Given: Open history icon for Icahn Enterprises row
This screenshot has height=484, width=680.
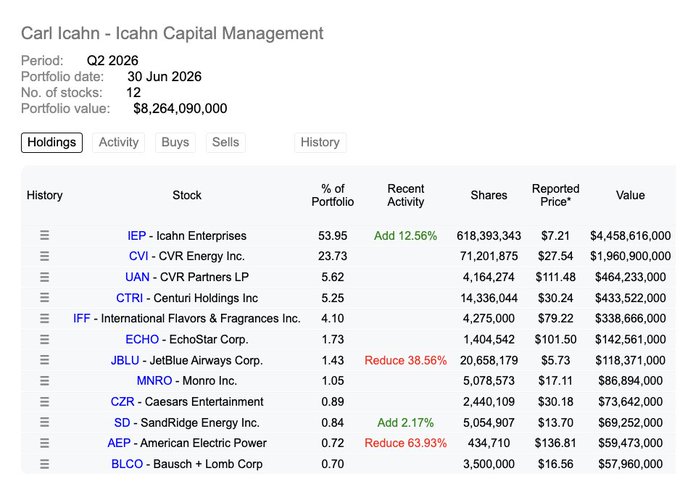Looking at the screenshot, I should (44, 235).
